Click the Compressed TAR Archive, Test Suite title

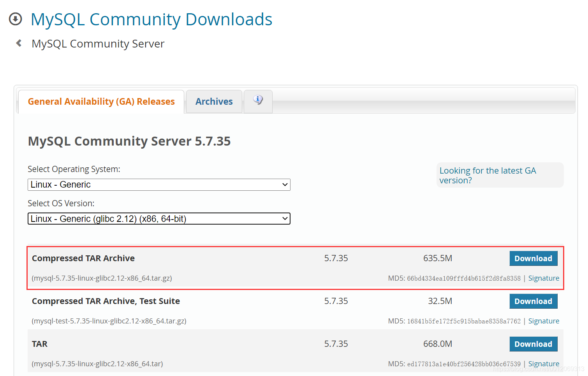click(x=106, y=301)
